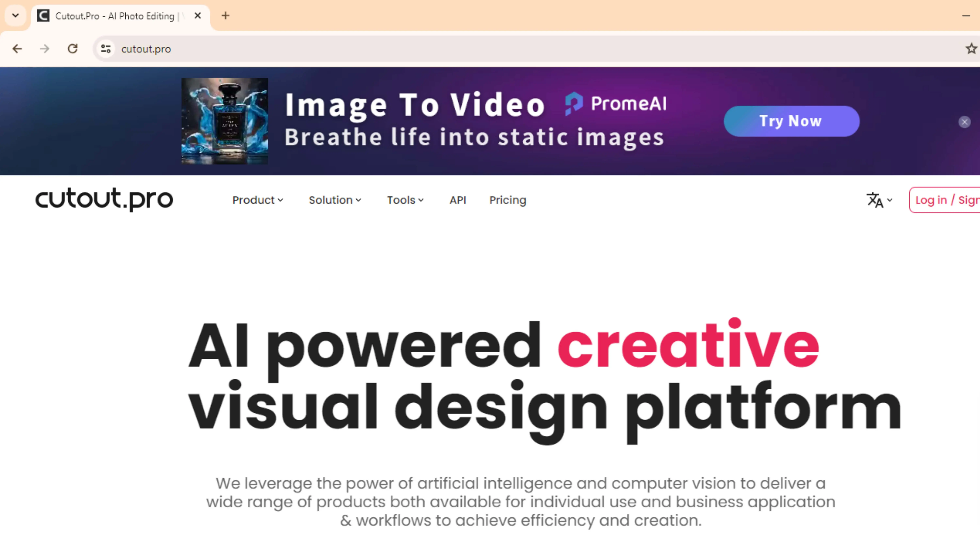Open the tab search dropdown arrow
This screenshot has width=980, height=551.
[x=16, y=16]
